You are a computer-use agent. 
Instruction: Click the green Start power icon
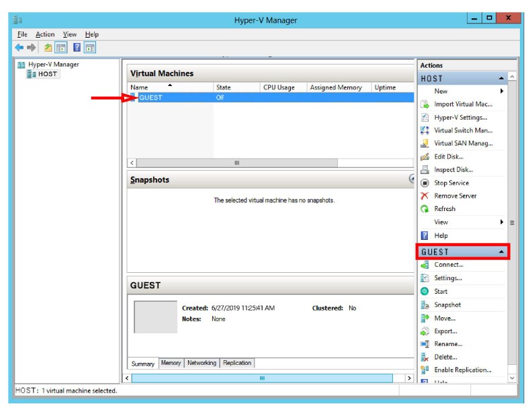click(425, 292)
